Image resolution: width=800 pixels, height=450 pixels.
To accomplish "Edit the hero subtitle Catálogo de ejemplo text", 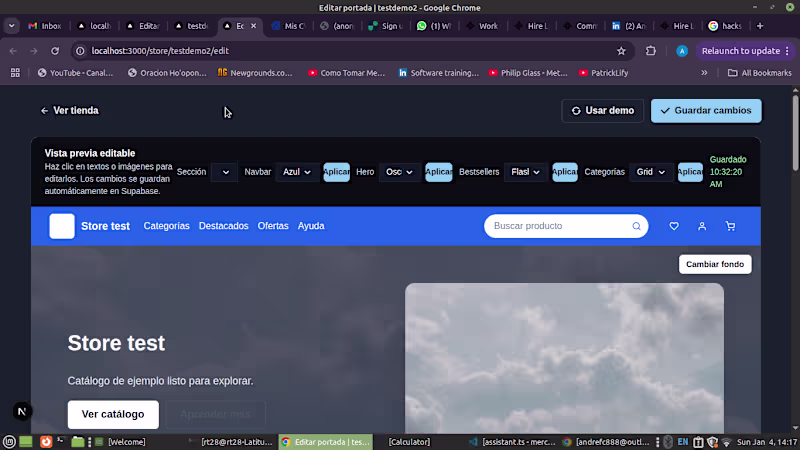I will [x=160, y=381].
